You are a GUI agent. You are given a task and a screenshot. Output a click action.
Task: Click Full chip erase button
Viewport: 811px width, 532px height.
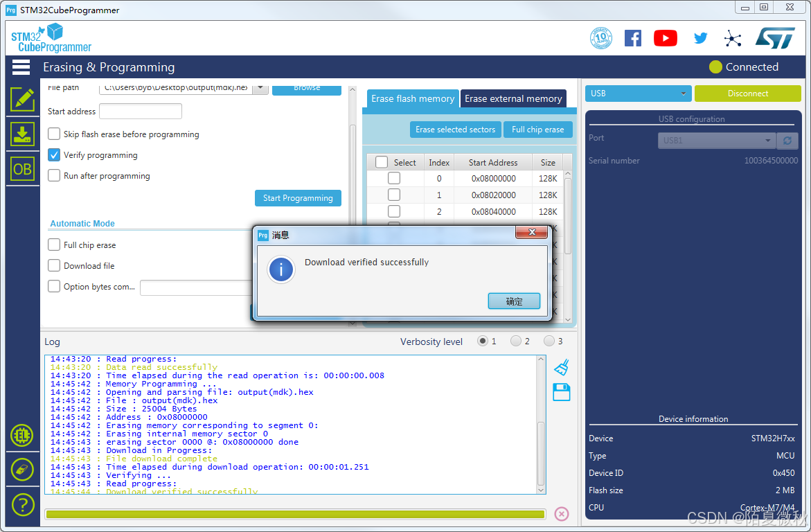538,130
